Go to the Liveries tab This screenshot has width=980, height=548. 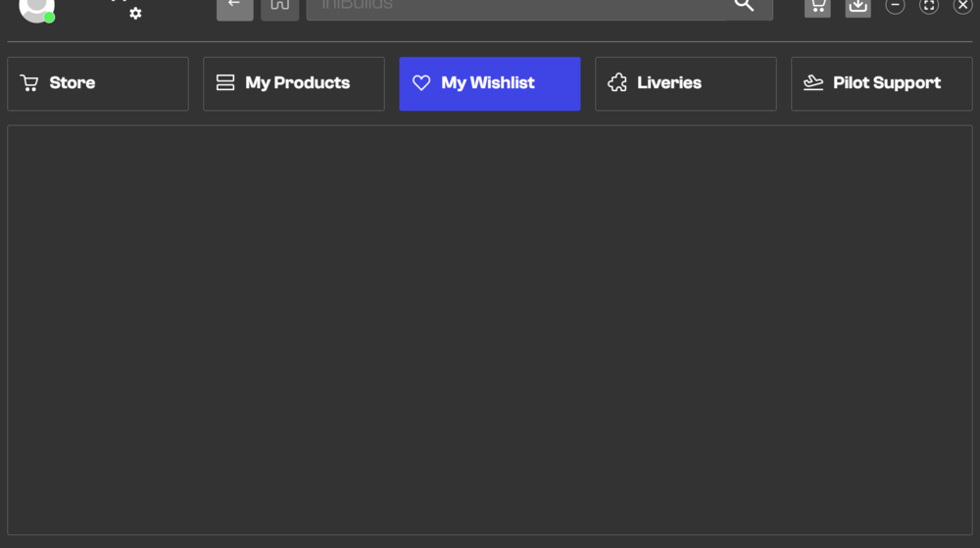[x=686, y=83]
